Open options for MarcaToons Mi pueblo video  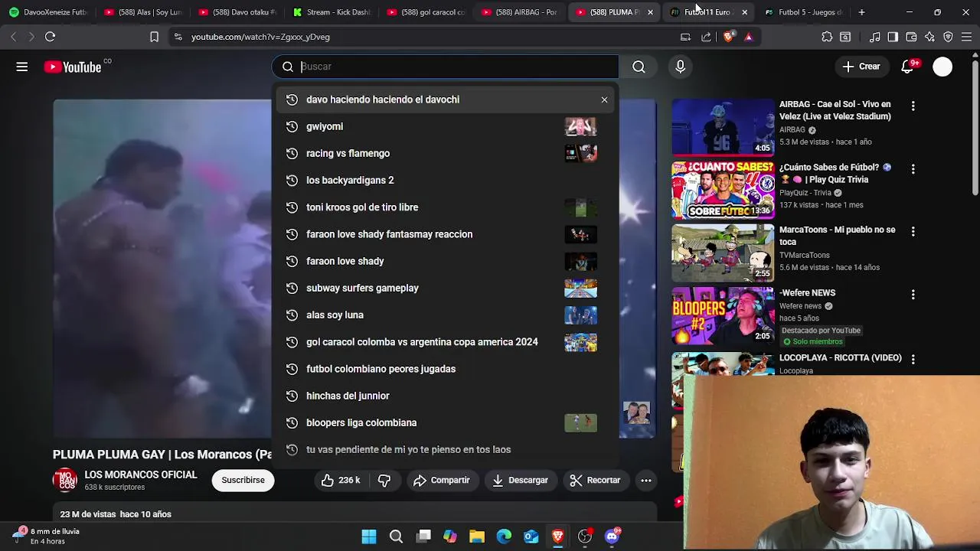click(913, 231)
